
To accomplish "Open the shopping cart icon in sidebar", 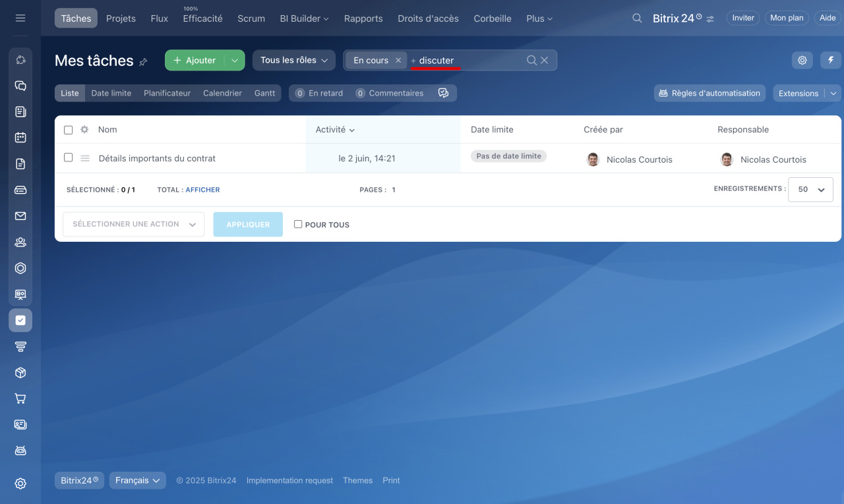I will pos(20,399).
